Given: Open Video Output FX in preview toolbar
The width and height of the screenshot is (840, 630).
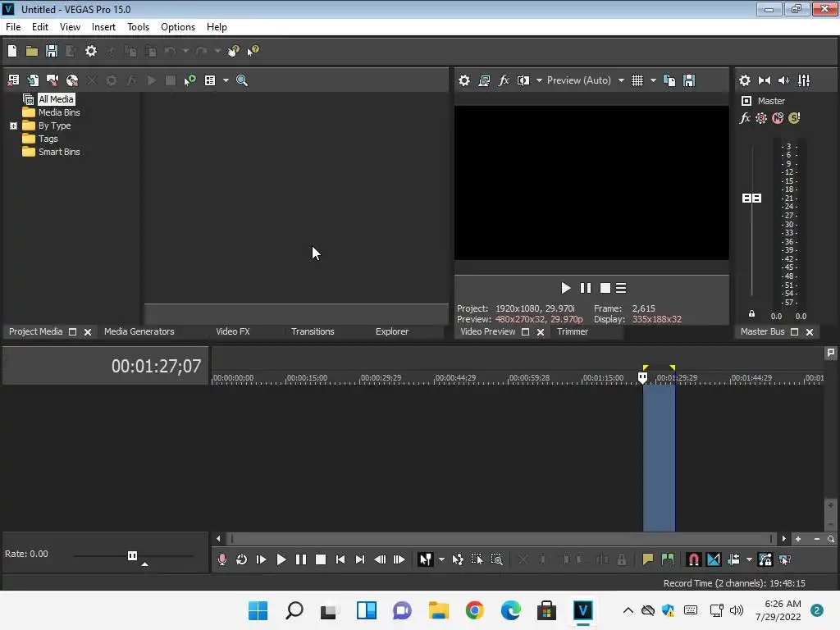Looking at the screenshot, I should pyautogui.click(x=504, y=80).
